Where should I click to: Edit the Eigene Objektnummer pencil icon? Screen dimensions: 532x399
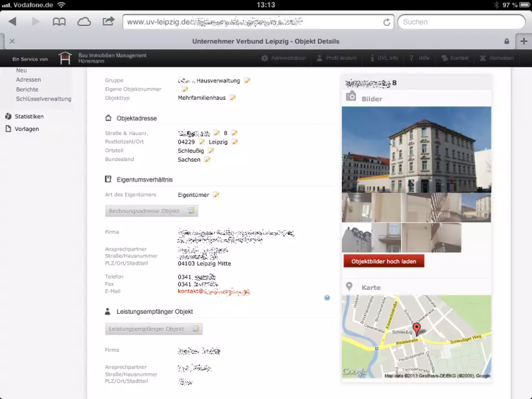coord(185,89)
